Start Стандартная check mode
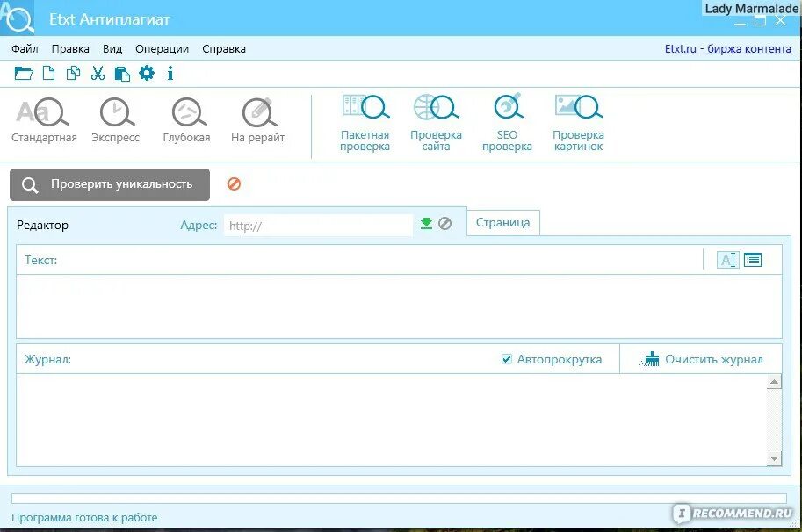Image resolution: width=802 pixels, height=532 pixels. click(44, 120)
